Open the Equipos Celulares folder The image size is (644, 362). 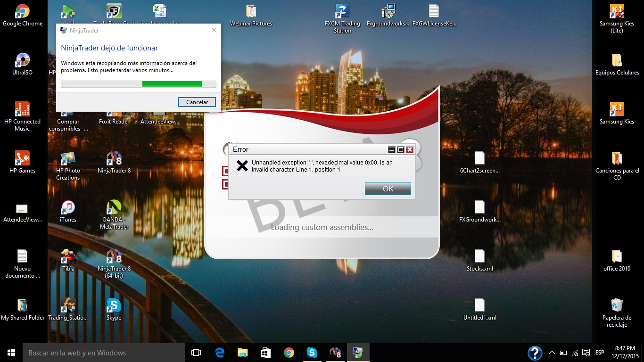pos(617,64)
